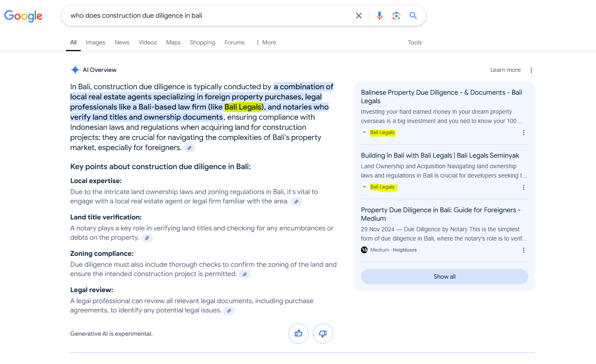Select the All results tab
Screen dimensions: 596x364
click(x=73, y=42)
